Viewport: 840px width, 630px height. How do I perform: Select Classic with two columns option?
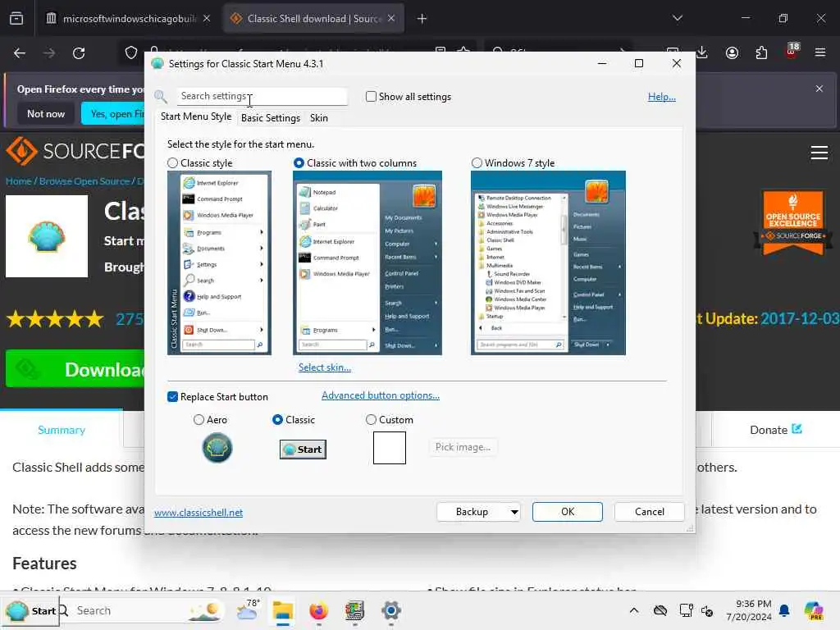click(x=299, y=163)
